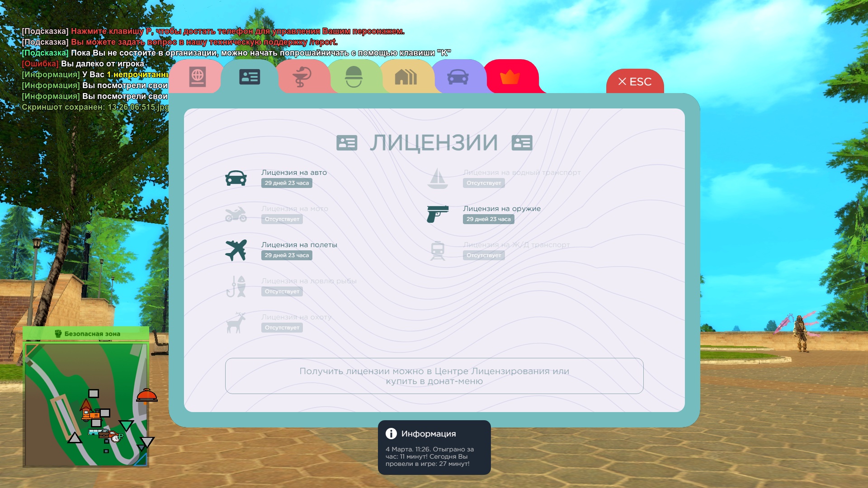The width and height of the screenshot is (868, 488).
Task: Switch to the medical card tab
Action: point(302,77)
